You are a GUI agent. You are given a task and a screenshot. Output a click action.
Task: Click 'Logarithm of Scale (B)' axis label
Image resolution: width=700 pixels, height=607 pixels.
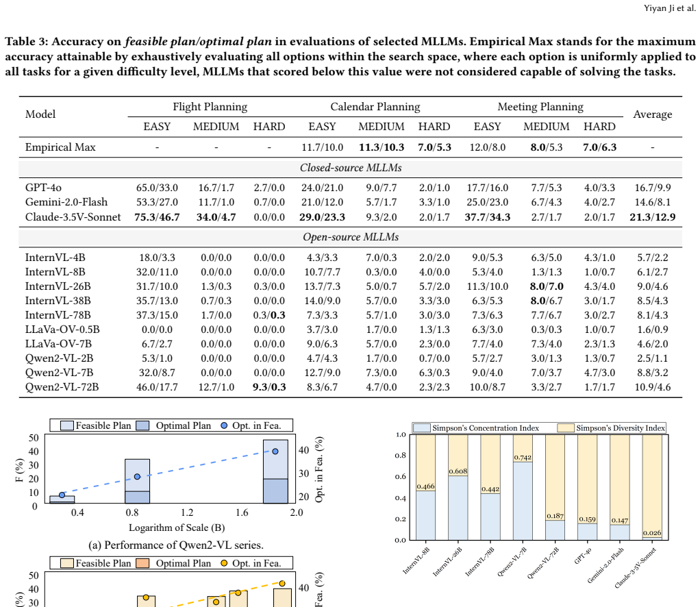click(x=177, y=528)
